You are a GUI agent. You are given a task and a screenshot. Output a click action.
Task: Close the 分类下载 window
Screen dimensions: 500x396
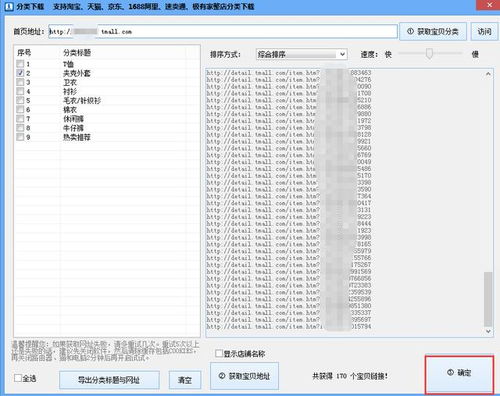point(489,5)
